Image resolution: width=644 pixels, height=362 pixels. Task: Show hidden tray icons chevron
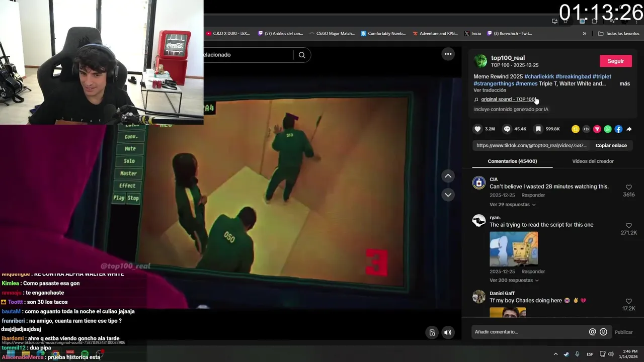click(x=555, y=354)
